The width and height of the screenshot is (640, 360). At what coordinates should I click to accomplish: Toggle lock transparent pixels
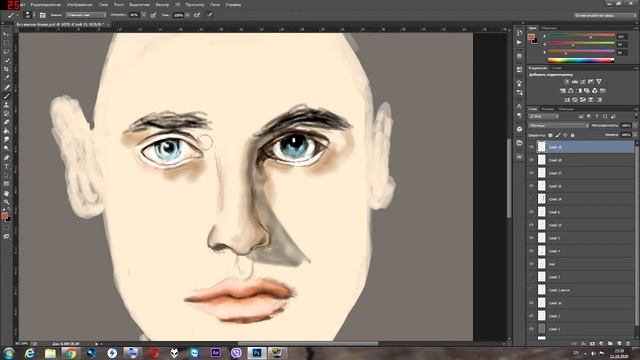pos(550,135)
